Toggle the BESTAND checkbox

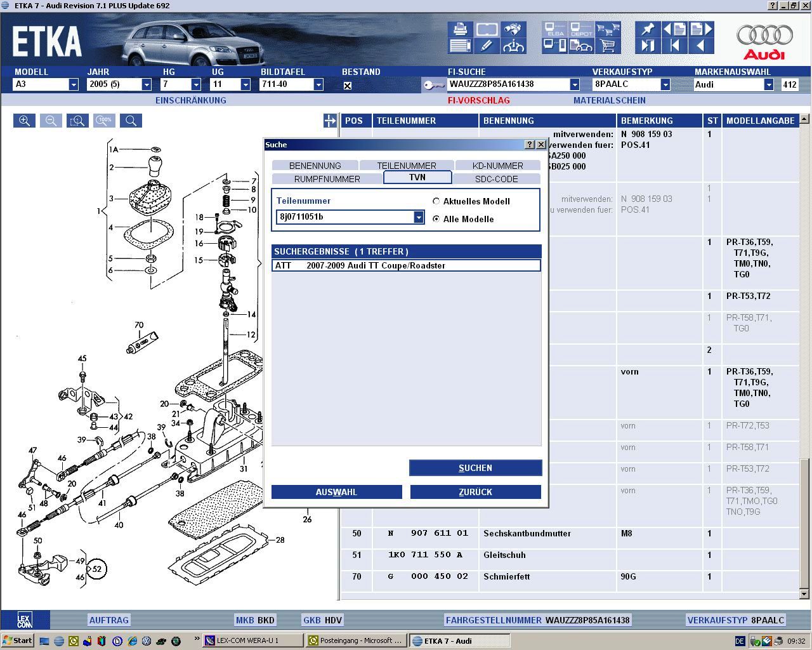[347, 86]
